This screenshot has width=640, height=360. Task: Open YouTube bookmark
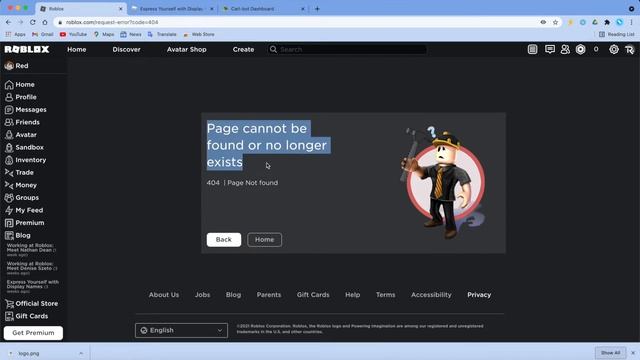[73, 34]
